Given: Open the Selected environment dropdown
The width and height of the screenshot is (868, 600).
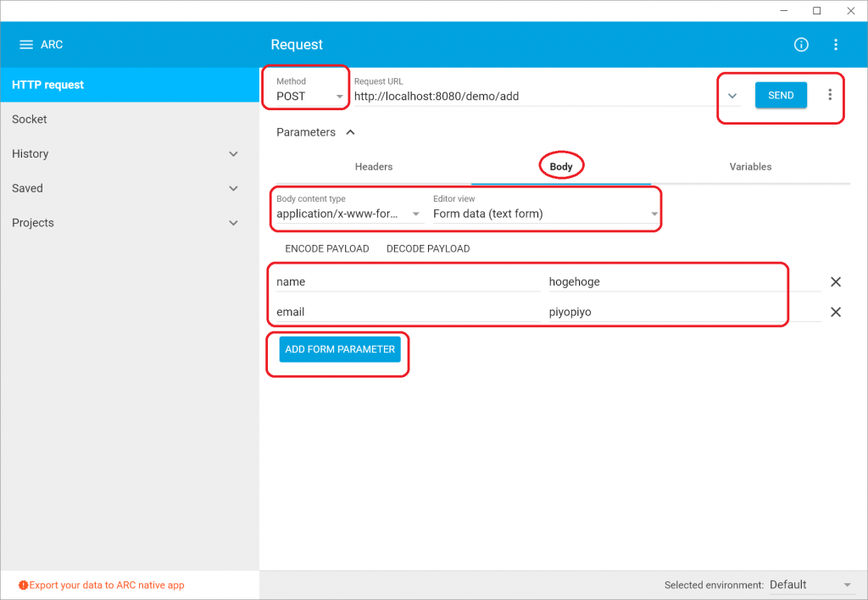Looking at the screenshot, I should tap(810, 585).
